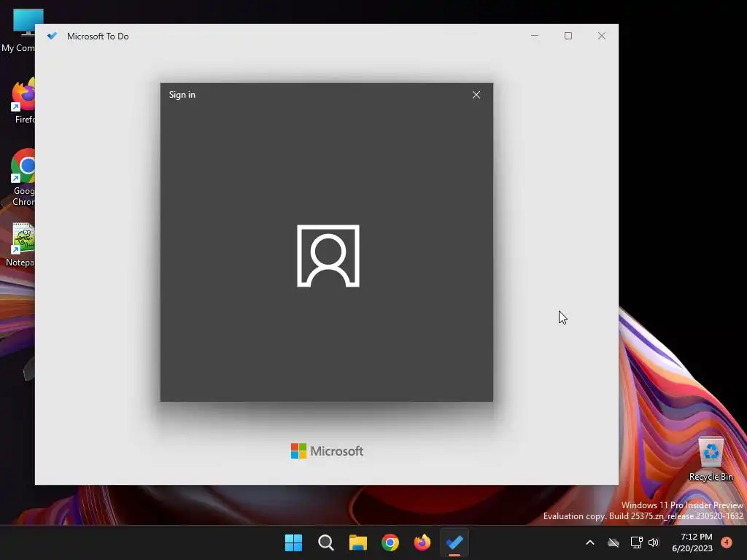Click the user account avatar icon
Screen dimensions: 747x560
(x=328, y=256)
